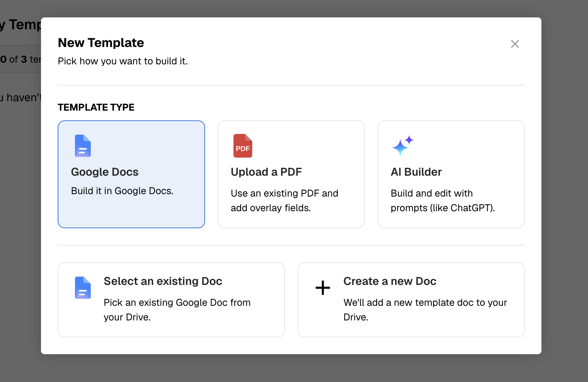Image resolution: width=588 pixels, height=382 pixels.
Task: Click the 'Google Docs' card title
Action: (x=105, y=172)
